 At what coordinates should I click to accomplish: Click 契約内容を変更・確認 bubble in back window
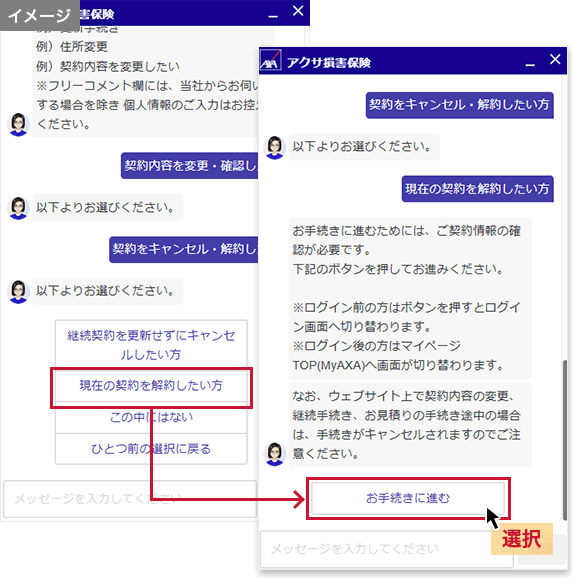click(x=189, y=166)
